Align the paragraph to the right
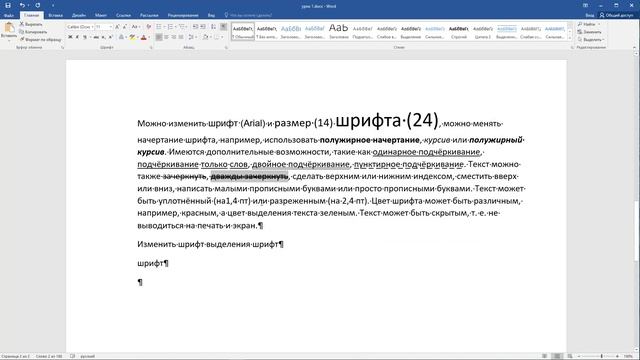Image resolution: width=640 pixels, height=360 pixels. 173,37
